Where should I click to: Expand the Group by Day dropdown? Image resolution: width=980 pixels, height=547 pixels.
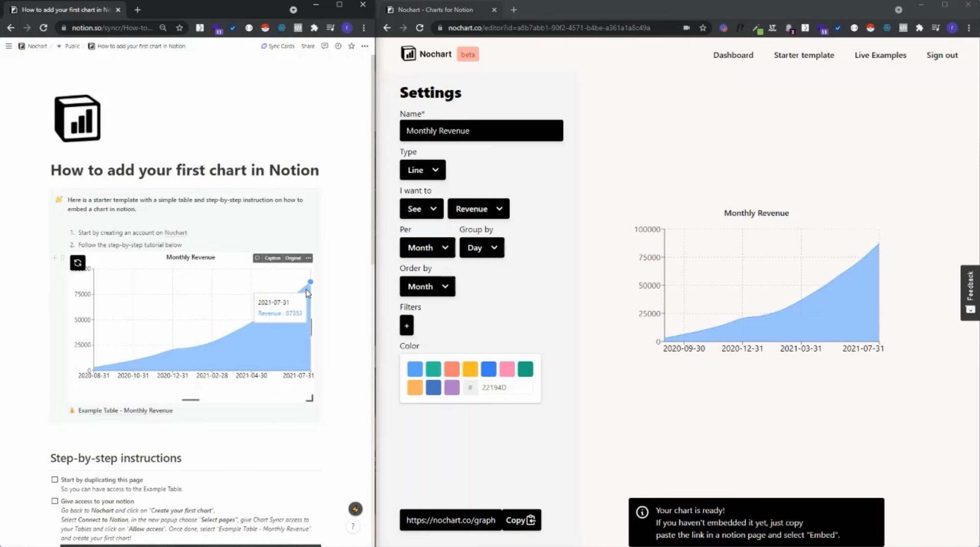[x=481, y=248]
